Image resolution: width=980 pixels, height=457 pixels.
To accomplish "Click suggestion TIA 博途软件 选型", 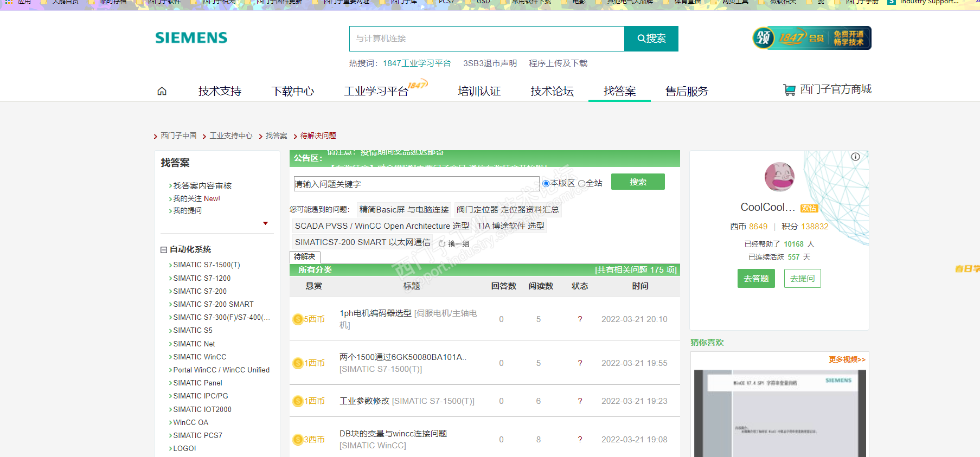I will coord(511,226).
